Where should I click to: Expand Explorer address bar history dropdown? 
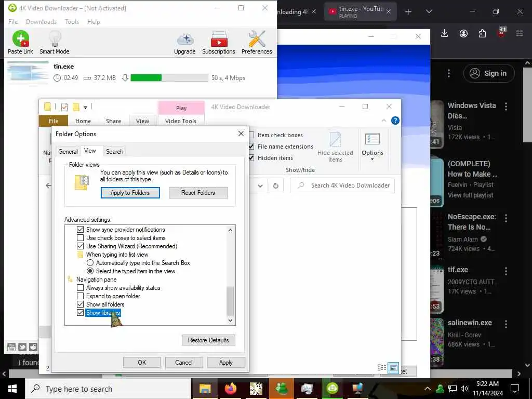point(260,185)
